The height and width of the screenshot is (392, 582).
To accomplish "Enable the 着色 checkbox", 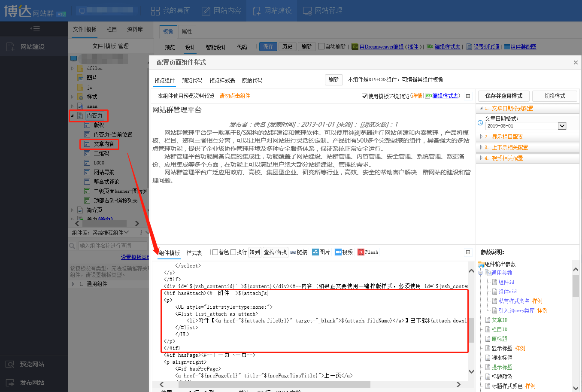I will [x=215, y=252].
